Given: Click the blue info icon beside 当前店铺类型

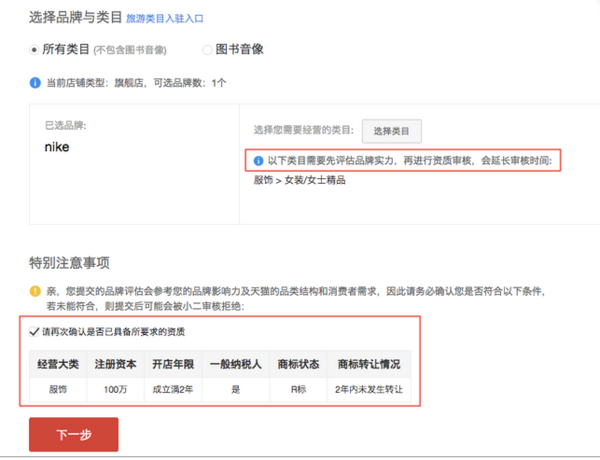Looking at the screenshot, I should tap(35, 83).
